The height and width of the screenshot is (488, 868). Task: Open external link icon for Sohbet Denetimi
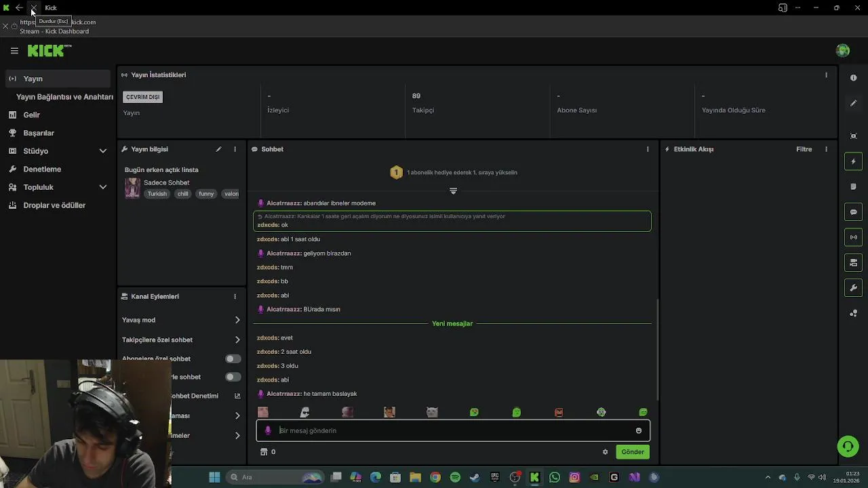tap(237, 396)
